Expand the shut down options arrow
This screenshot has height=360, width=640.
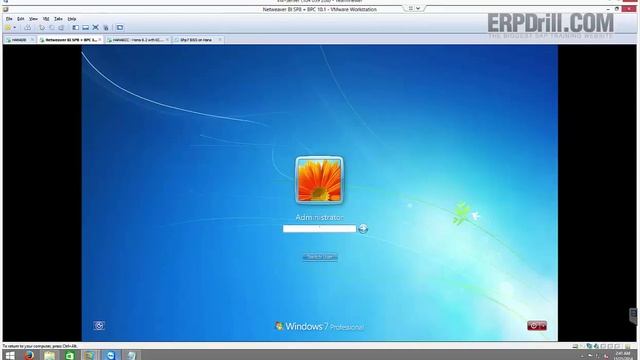(543, 326)
